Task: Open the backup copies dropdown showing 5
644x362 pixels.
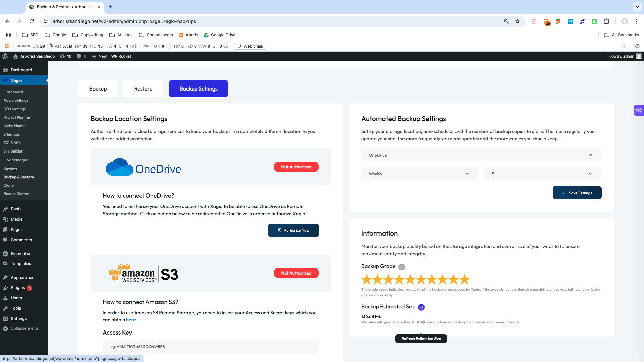Action: pos(543,174)
